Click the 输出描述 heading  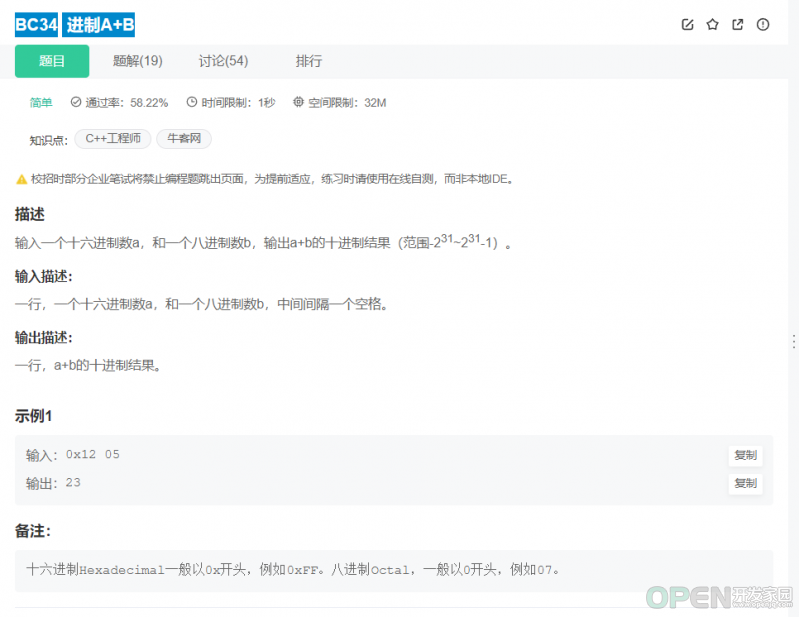[43, 338]
